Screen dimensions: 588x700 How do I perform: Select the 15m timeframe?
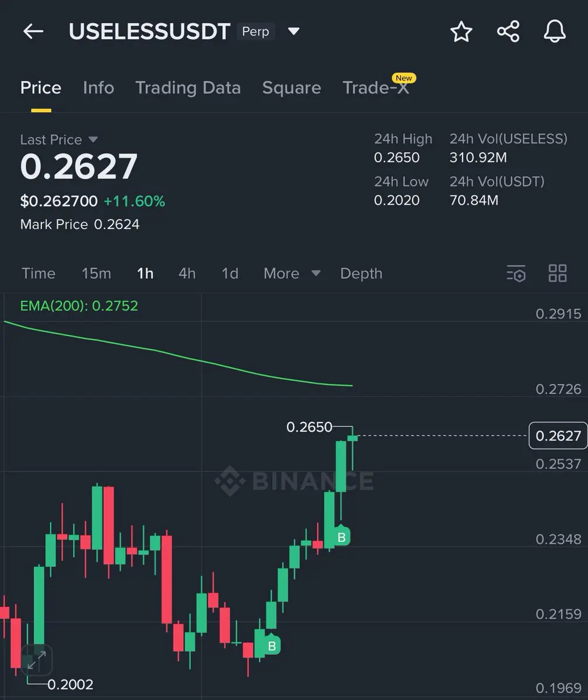[96, 273]
